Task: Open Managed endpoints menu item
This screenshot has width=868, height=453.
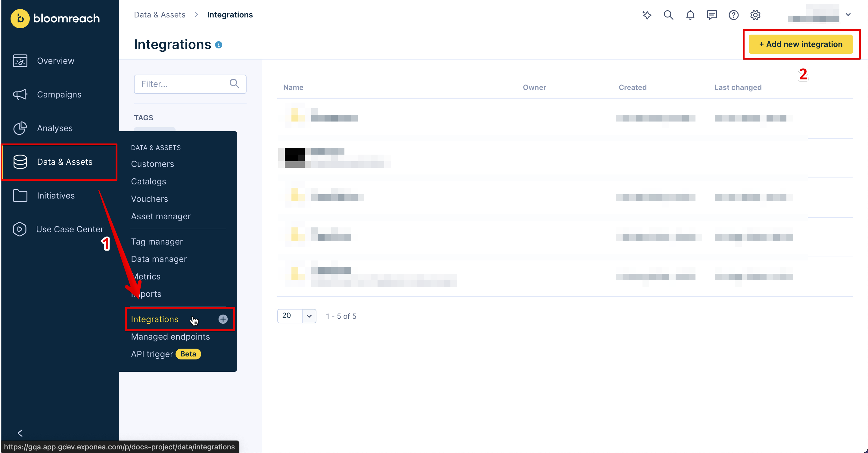Action: click(170, 337)
